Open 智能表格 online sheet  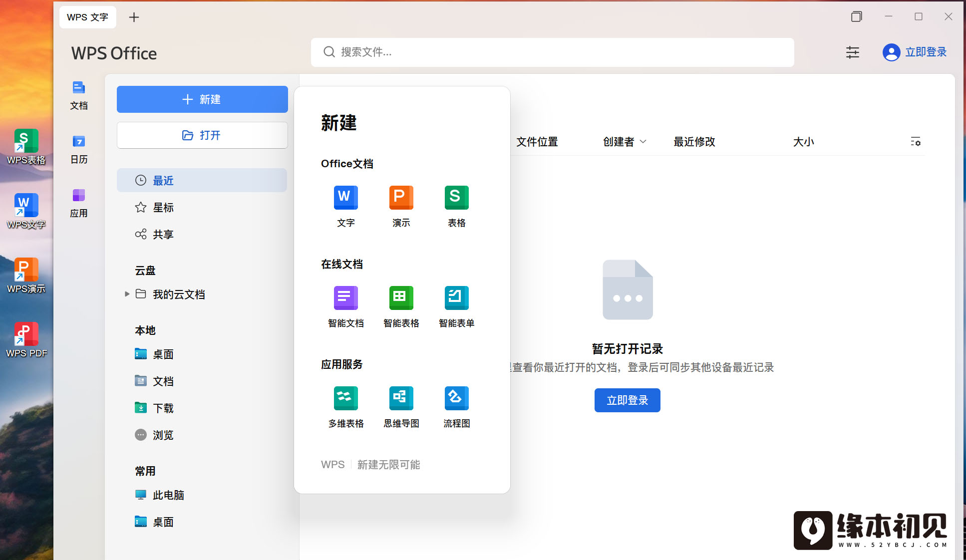pyautogui.click(x=401, y=298)
